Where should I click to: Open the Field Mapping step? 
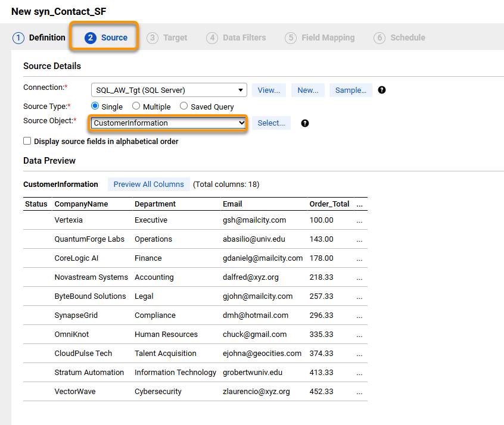pos(319,37)
